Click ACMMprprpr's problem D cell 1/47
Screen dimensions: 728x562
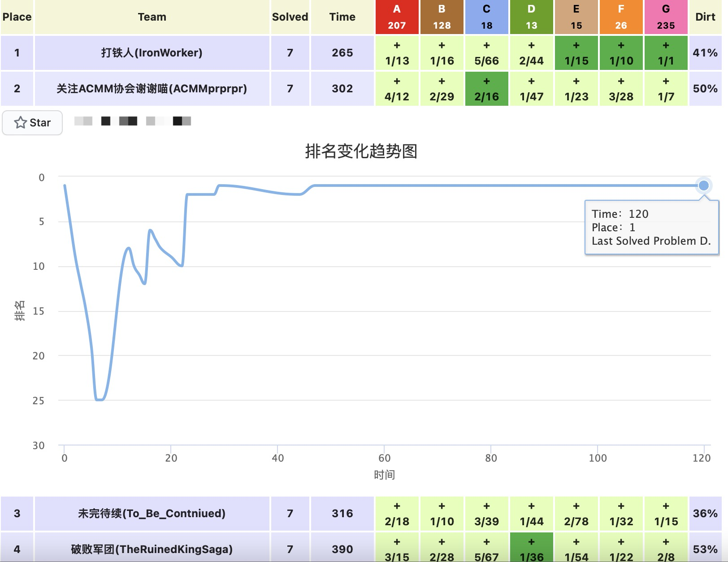(531, 89)
